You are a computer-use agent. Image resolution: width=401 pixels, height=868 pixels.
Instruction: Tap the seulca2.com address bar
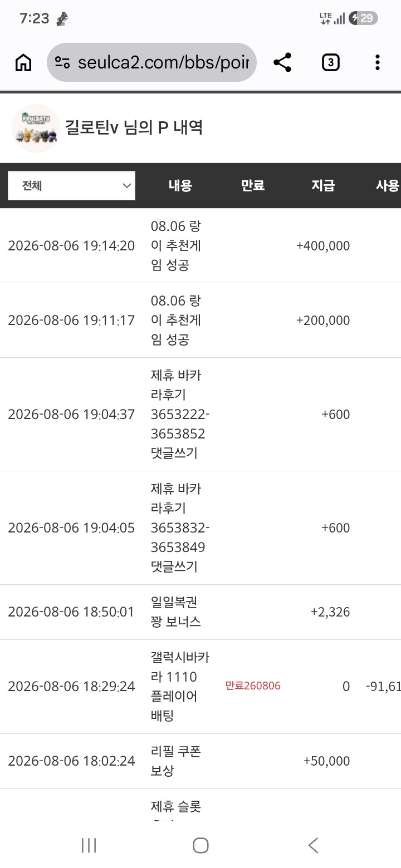151,62
